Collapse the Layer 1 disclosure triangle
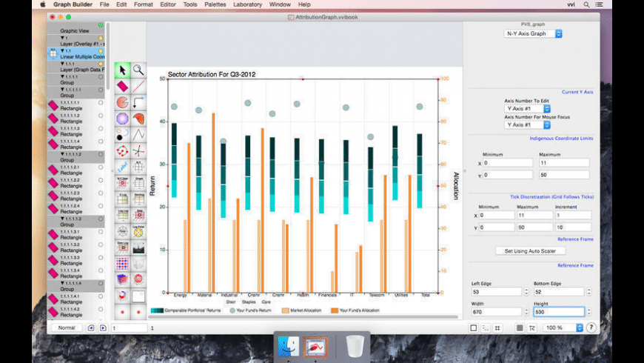Screen dimensions: 644x363 pos(62,38)
